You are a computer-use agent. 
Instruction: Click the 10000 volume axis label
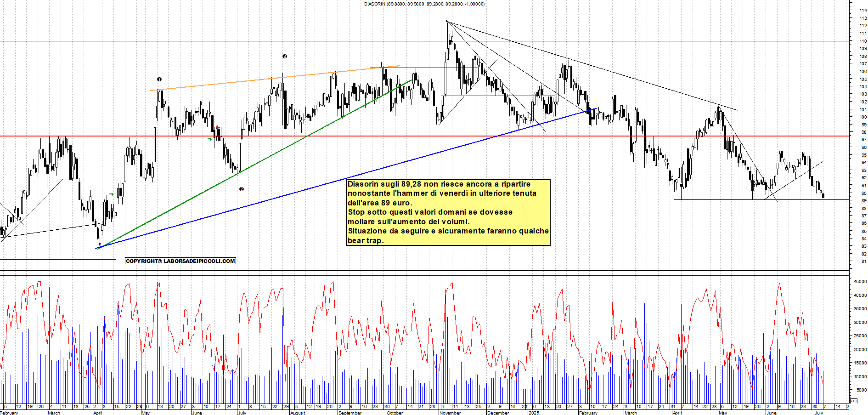(x=860, y=377)
